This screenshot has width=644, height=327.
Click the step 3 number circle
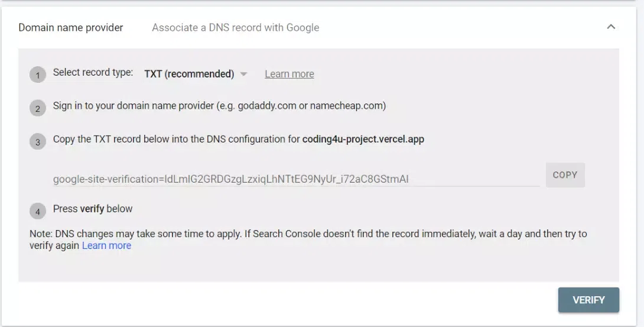38,142
